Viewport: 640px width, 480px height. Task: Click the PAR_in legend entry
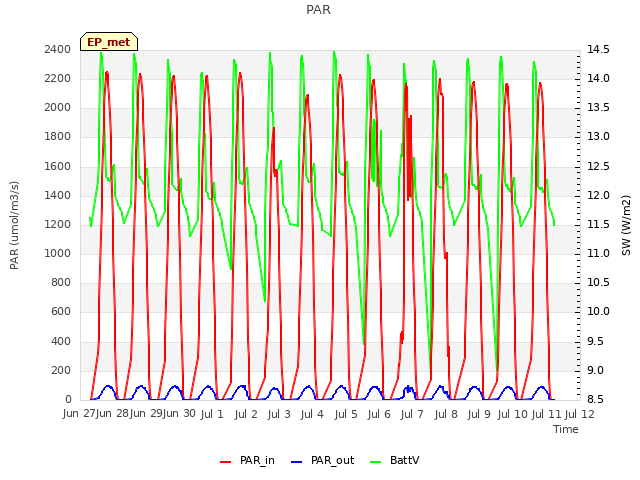247,461
